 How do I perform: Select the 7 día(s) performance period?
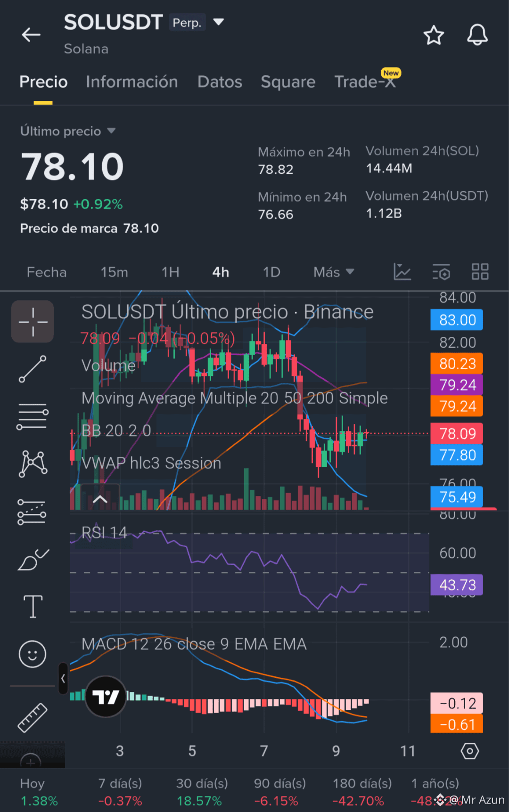coord(120,792)
